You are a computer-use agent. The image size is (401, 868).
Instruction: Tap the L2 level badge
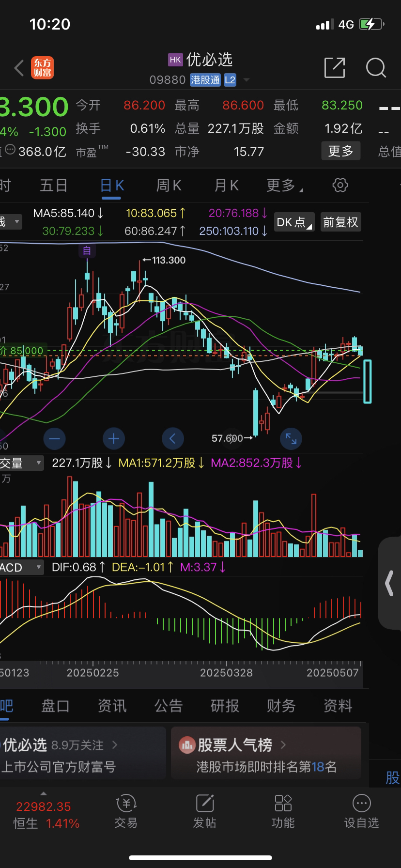coord(230,80)
